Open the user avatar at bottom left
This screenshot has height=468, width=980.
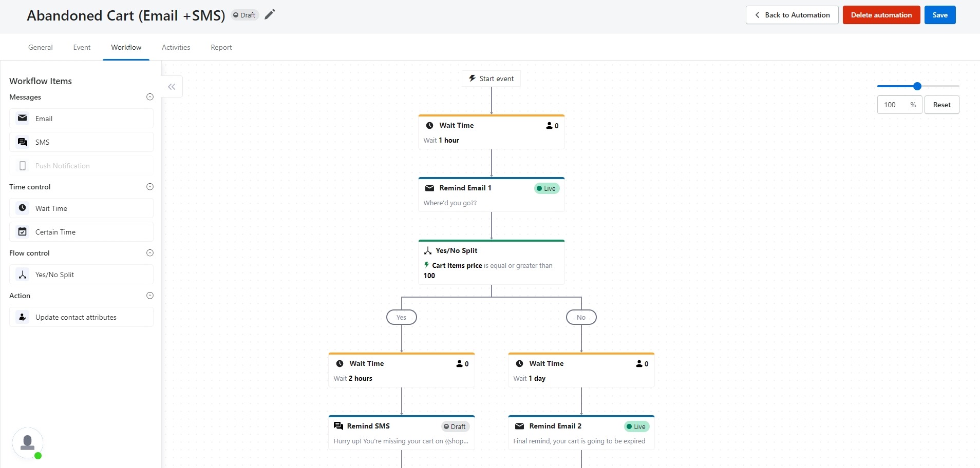pyautogui.click(x=28, y=443)
